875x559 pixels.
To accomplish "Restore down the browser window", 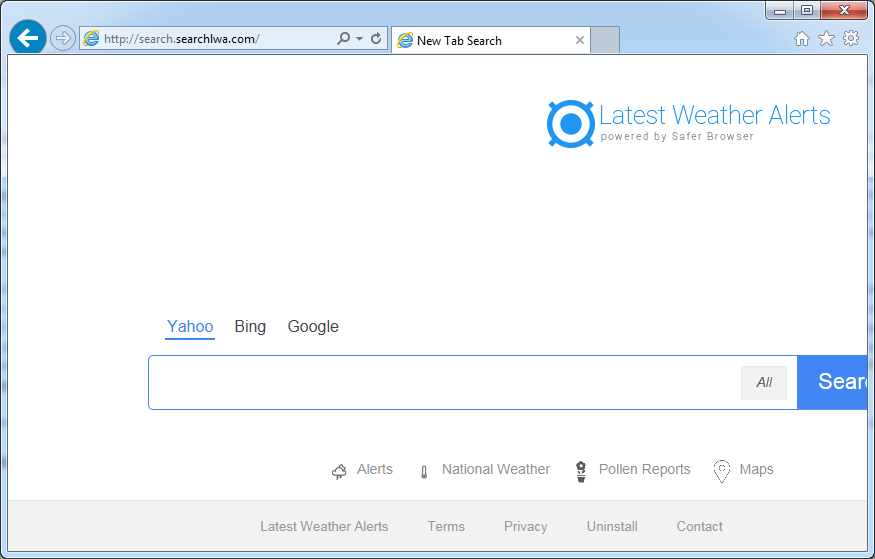I will [807, 11].
